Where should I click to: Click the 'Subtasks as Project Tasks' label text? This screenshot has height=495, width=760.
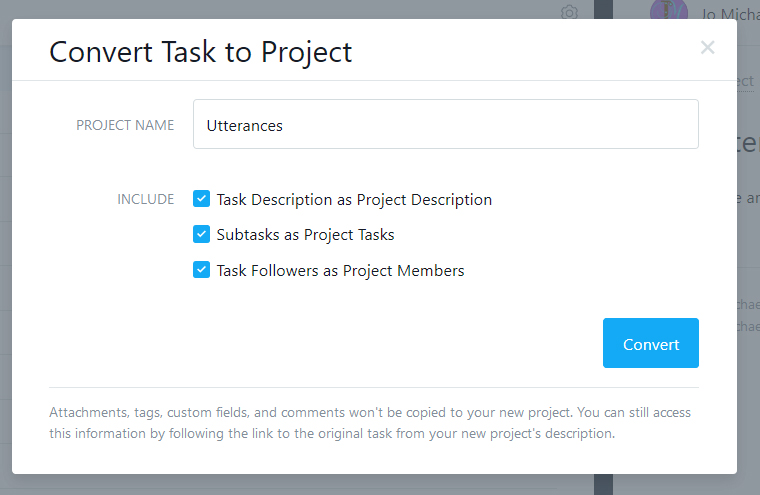click(x=305, y=235)
